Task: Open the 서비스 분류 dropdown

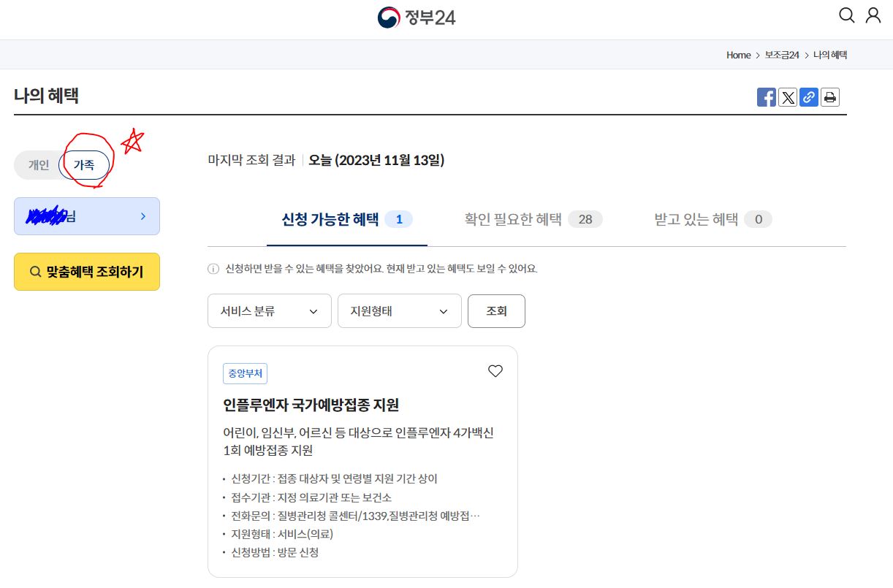Action: [269, 310]
